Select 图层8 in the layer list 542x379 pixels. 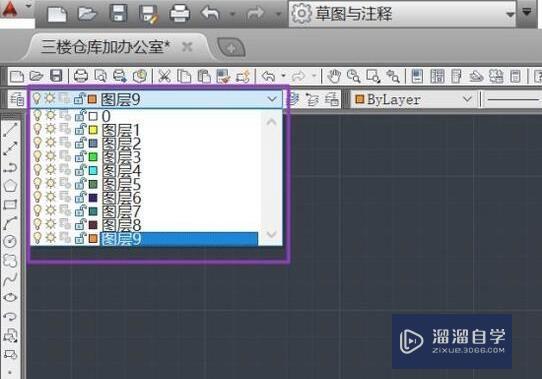point(144,225)
